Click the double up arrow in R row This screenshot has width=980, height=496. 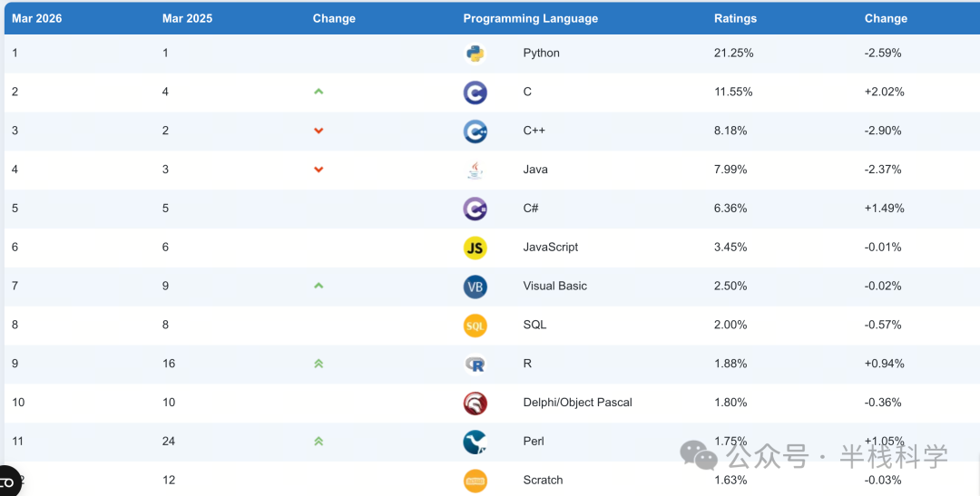click(318, 364)
